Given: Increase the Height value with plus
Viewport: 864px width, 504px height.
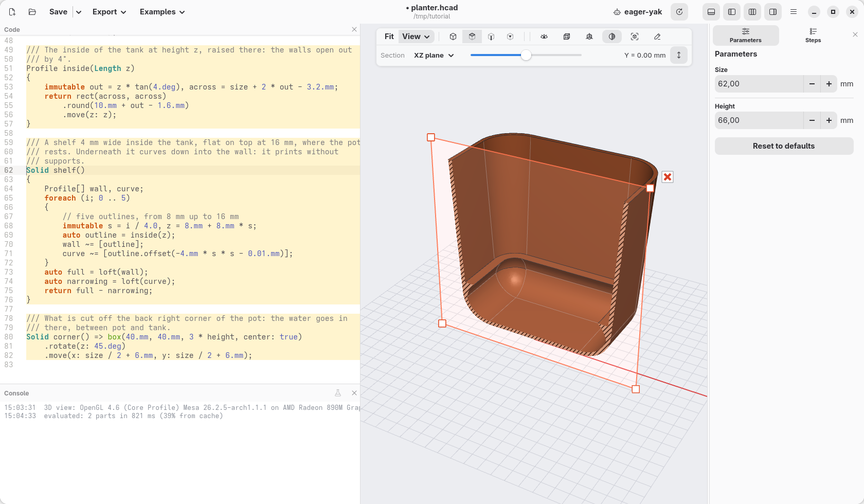Looking at the screenshot, I should tap(829, 120).
